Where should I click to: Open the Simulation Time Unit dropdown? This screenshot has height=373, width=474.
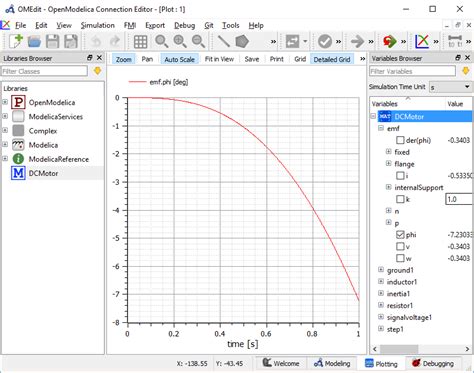pyautogui.click(x=450, y=87)
